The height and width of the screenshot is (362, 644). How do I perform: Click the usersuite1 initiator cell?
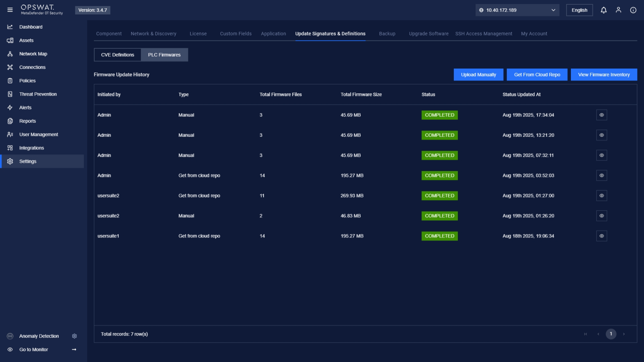pos(108,236)
